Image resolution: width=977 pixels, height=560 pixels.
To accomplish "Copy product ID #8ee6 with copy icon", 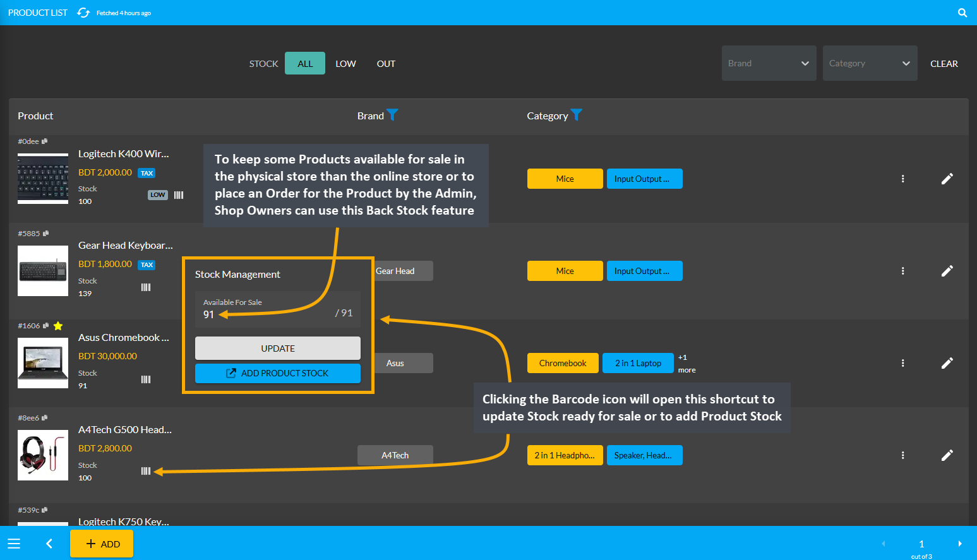I will click(44, 418).
